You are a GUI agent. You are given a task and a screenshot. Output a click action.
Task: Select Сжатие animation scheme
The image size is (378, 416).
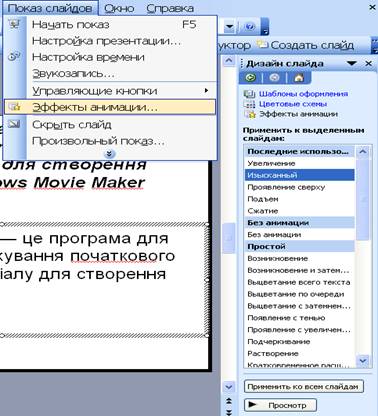click(x=300, y=211)
